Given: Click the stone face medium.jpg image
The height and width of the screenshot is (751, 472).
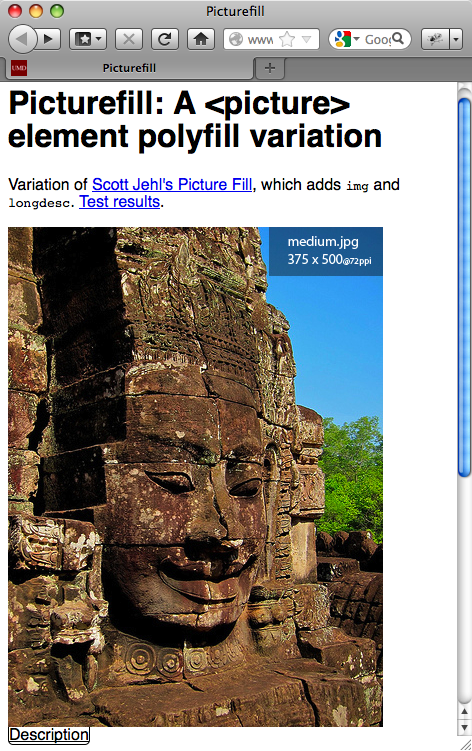Looking at the screenshot, I should (x=196, y=477).
